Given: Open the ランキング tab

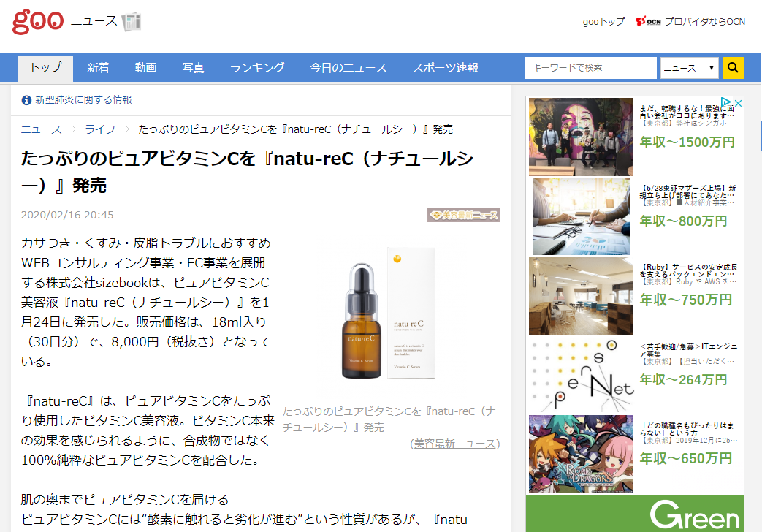Looking at the screenshot, I should point(257,68).
